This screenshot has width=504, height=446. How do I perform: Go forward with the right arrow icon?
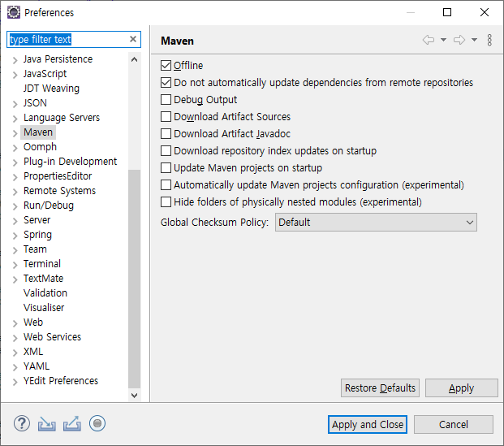459,40
